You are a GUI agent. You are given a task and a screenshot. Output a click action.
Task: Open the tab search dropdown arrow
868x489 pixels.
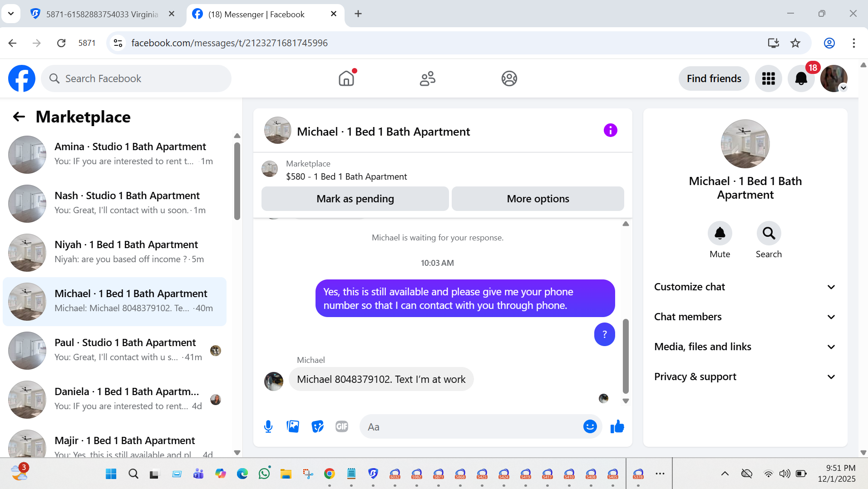[11, 14]
